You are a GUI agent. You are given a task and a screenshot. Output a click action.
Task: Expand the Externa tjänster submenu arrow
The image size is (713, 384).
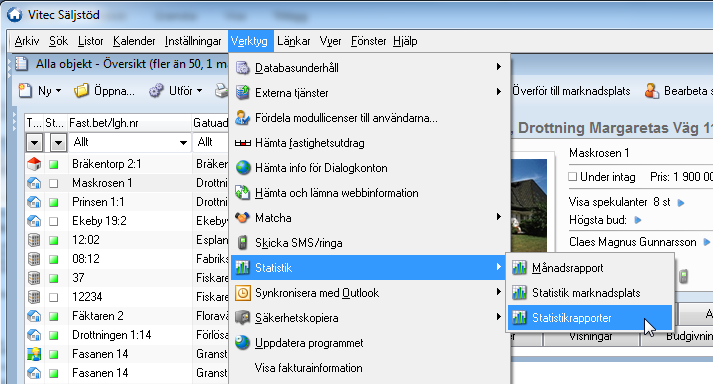tap(499, 91)
